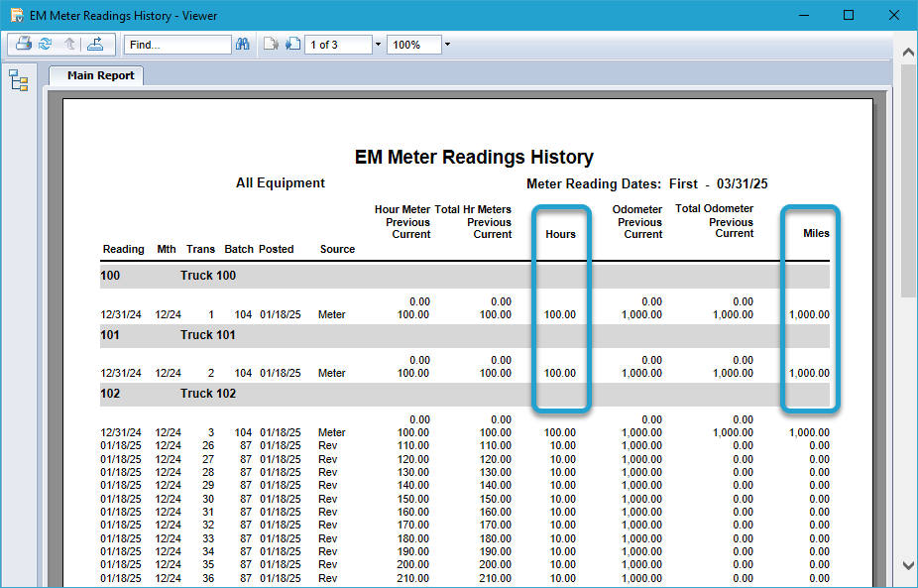The image size is (918, 588).
Task: Click the go-up-one-level arrow icon
Action: [69, 44]
